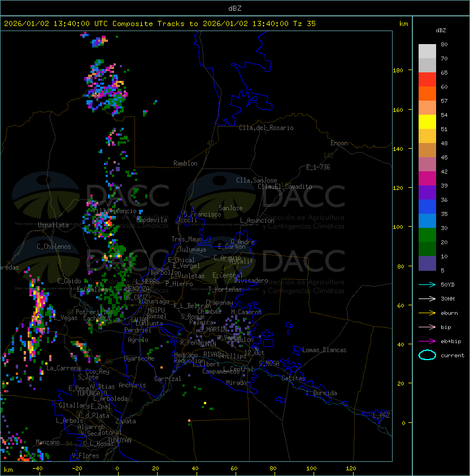Click the 'Ramblon' place label
470x476 pixels.
coord(185,163)
